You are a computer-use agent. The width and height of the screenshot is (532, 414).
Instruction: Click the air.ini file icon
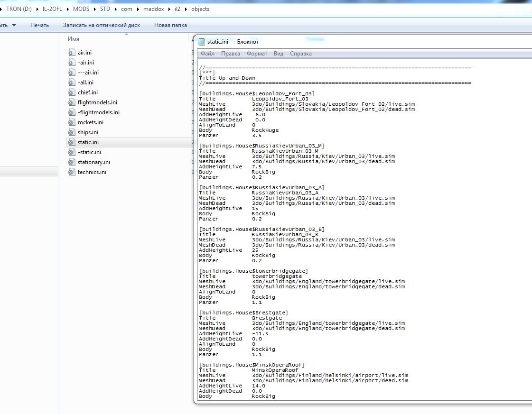coord(72,53)
